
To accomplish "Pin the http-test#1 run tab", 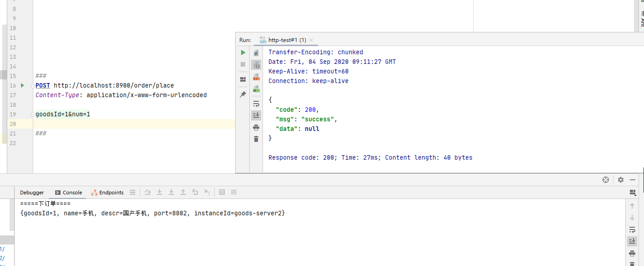I will point(243,94).
